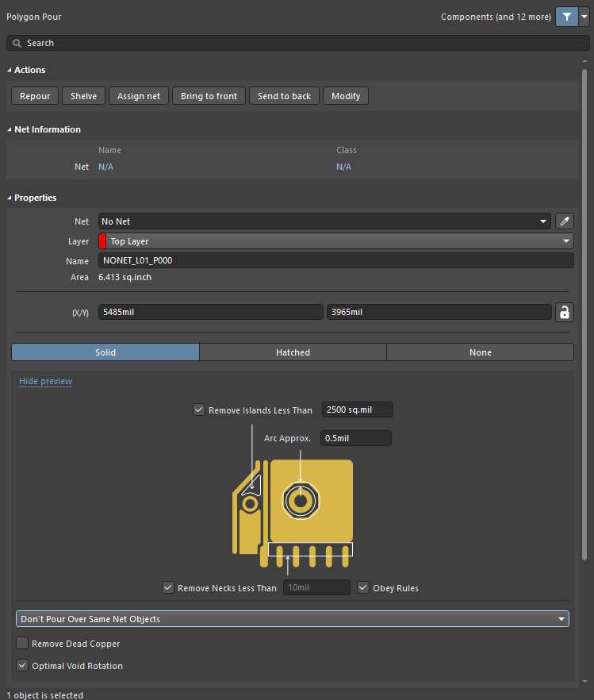Disable the Obey Rules checkbox
The height and width of the screenshot is (700, 594).
pyautogui.click(x=363, y=587)
